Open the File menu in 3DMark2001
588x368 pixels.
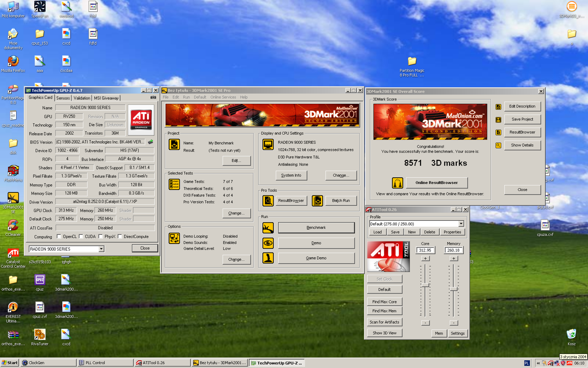pyautogui.click(x=166, y=97)
